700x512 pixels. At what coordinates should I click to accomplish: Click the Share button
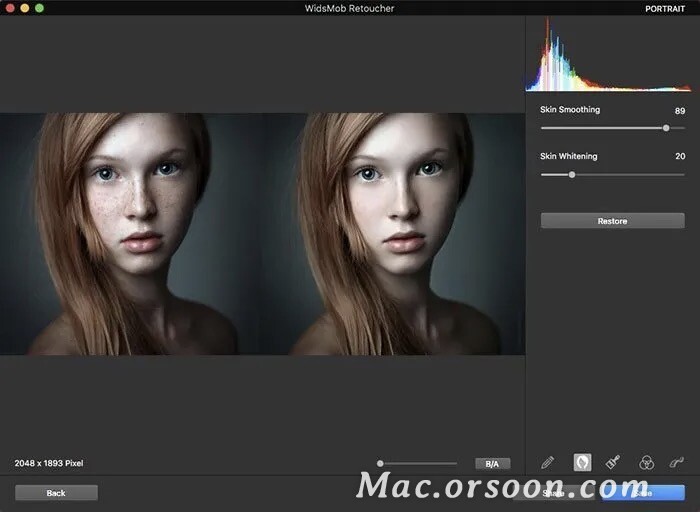click(554, 493)
